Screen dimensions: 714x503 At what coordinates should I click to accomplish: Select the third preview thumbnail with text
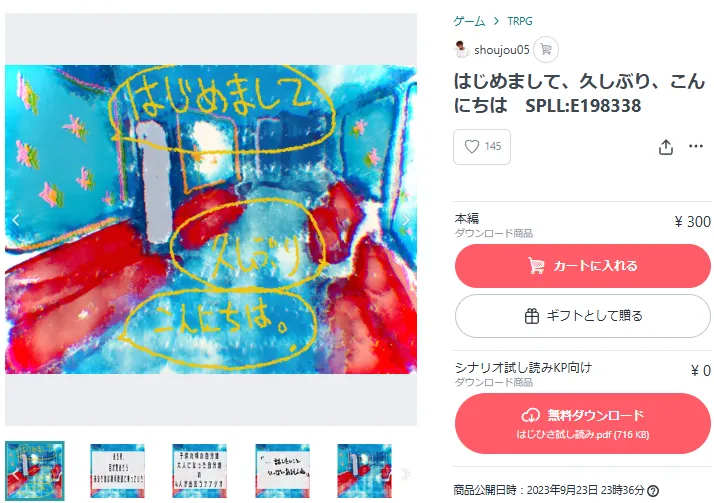[x=199, y=471]
